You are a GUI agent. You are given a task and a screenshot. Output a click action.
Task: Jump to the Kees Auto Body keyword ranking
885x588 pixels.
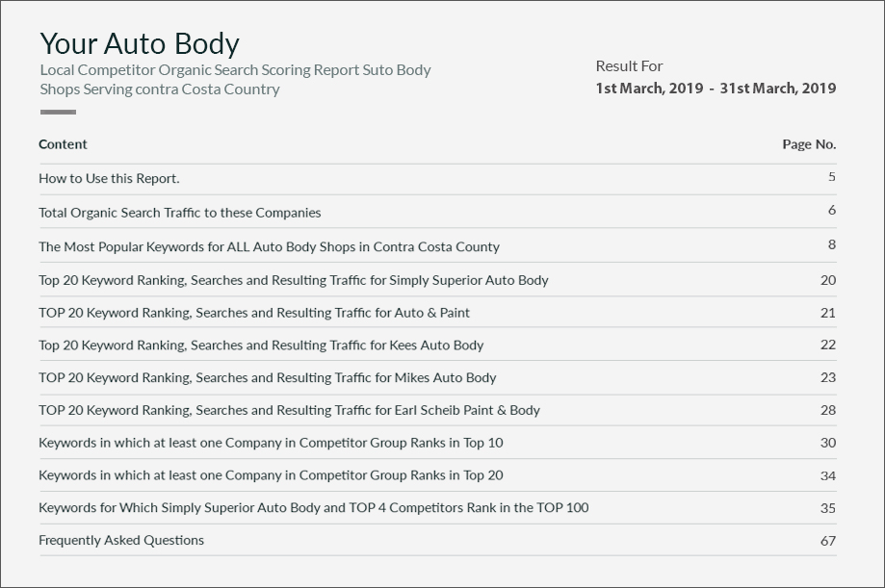[261, 345]
